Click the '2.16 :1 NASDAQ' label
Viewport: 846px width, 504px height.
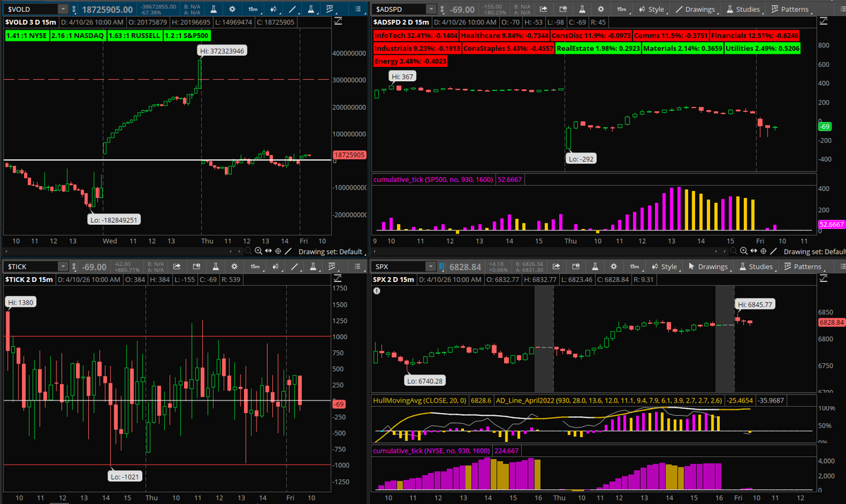pos(78,35)
